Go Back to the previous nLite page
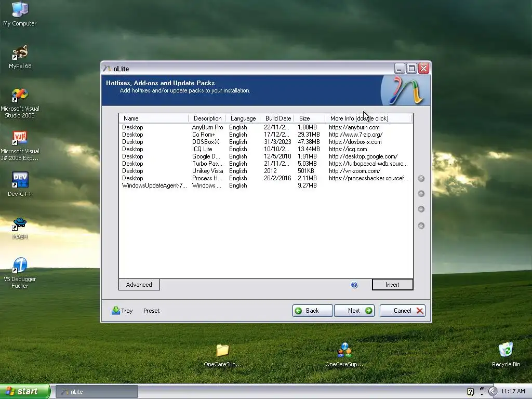Screen dimensions: 532x399 (x=312, y=311)
